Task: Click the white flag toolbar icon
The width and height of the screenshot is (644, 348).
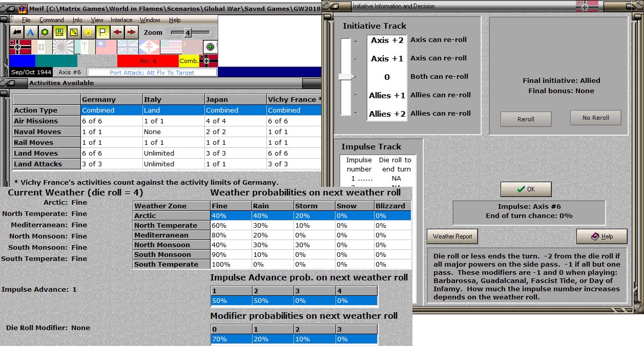Action: (102, 32)
